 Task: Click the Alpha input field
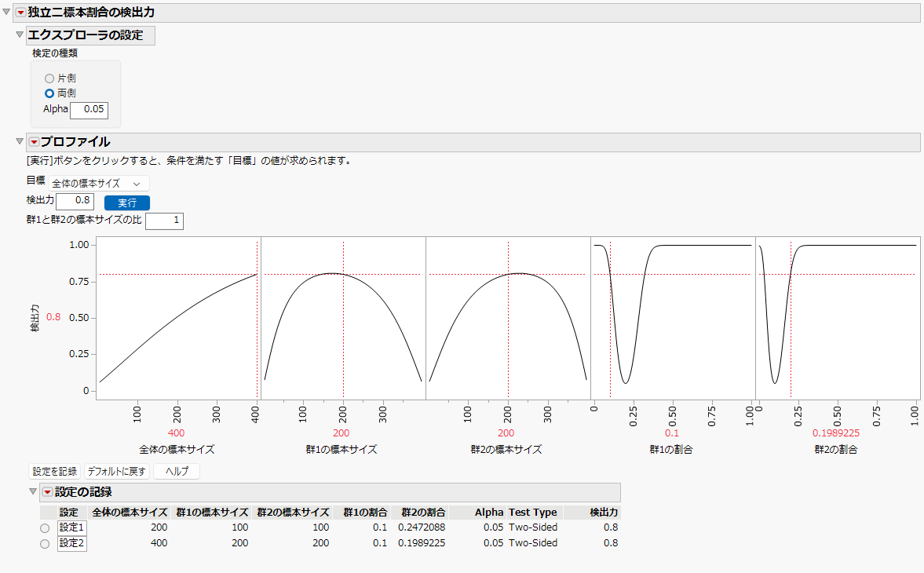coord(89,110)
